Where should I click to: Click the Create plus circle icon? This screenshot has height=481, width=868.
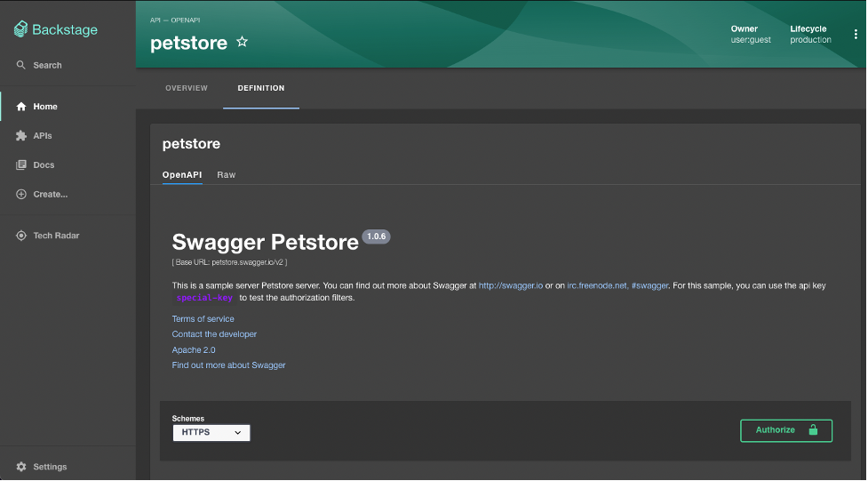[21, 195]
